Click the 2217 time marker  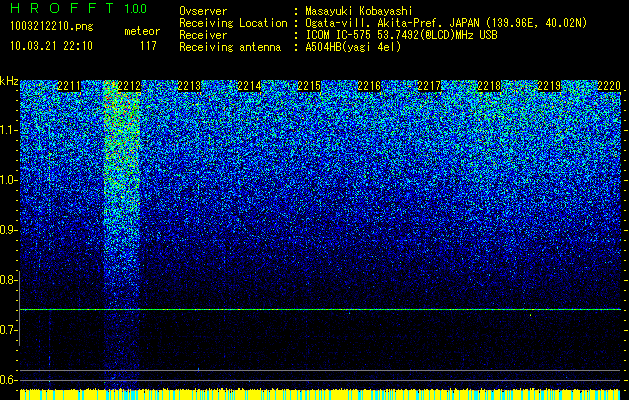(429, 86)
